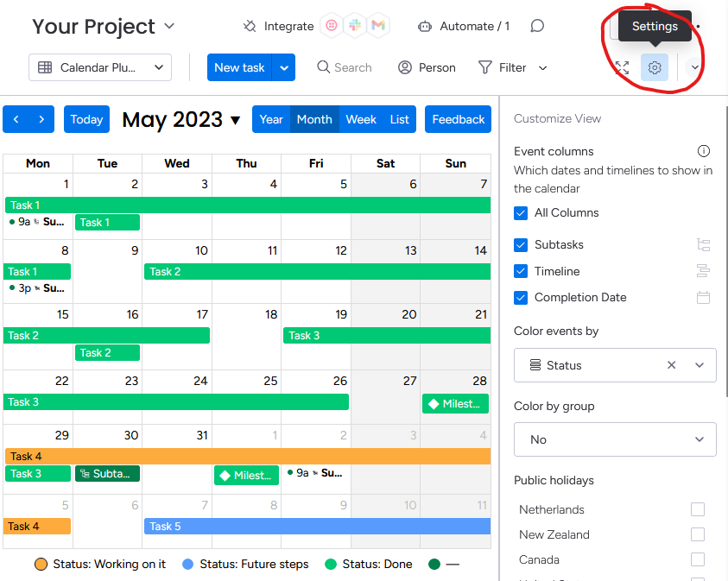Click the fullscreen expand icon
Viewport: 728px width, 581px height.
point(622,67)
